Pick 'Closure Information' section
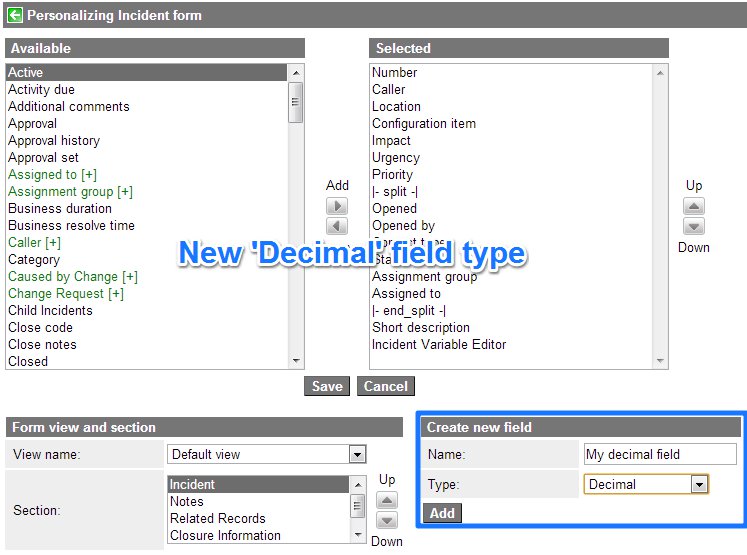This screenshot has height=555, width=747. (x=225, y=535)
